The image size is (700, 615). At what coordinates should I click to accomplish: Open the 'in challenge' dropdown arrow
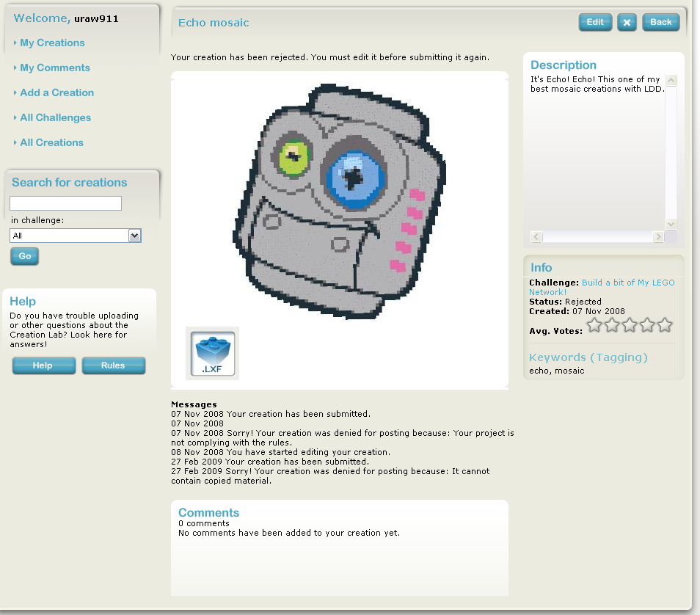pyautogui.click(x=134, y=236)
